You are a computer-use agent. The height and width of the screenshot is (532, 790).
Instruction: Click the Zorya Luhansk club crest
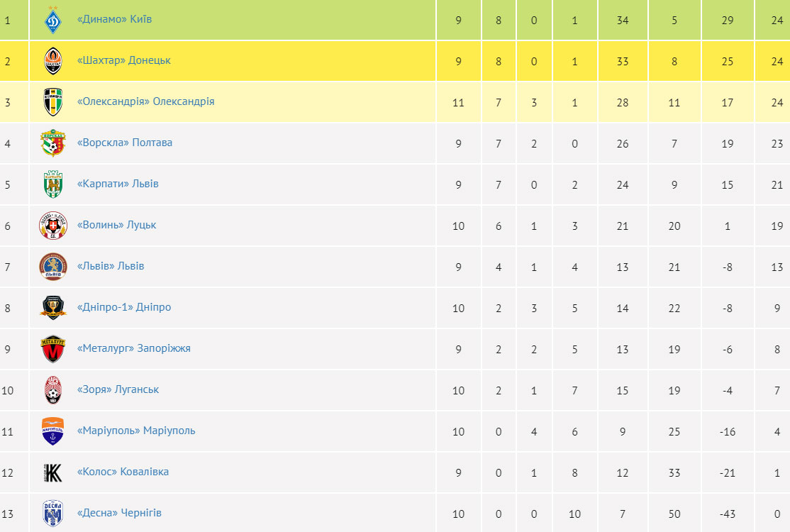[53, 390]
